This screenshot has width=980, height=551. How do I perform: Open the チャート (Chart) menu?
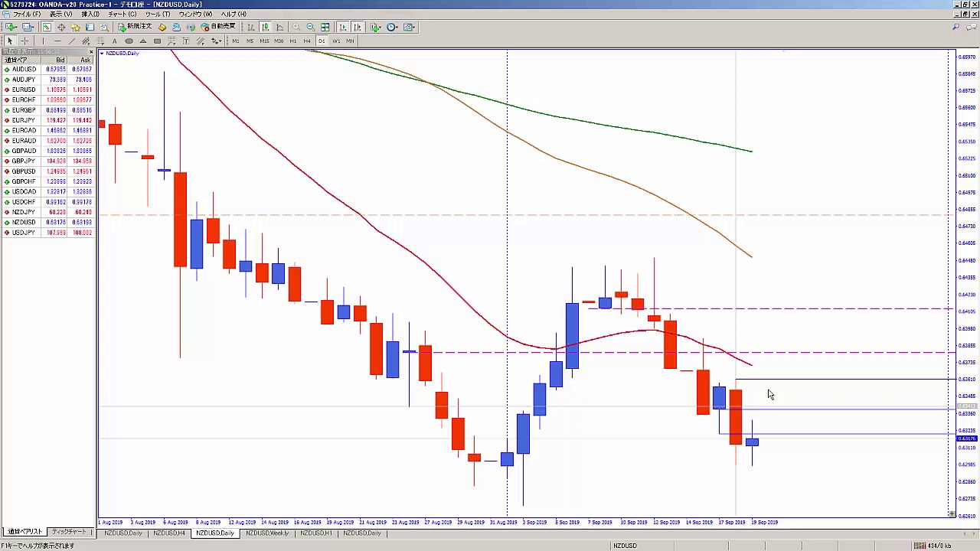coord(122,15)
